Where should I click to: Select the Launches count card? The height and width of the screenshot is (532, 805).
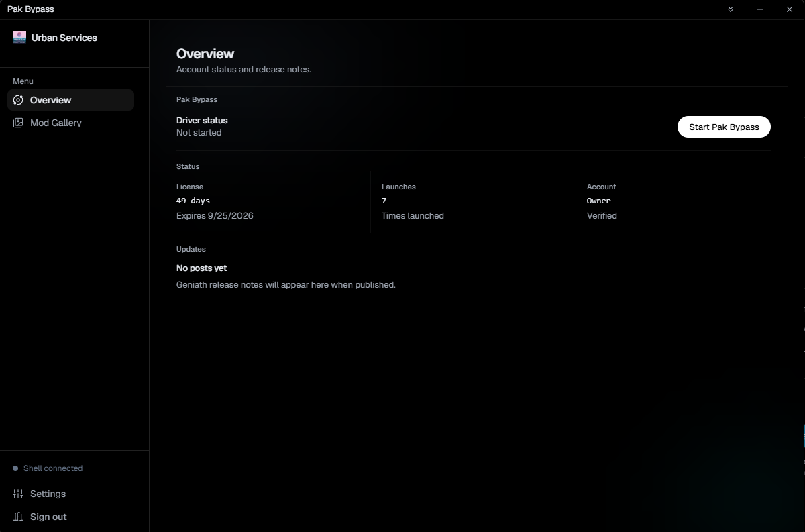(473, 201)
